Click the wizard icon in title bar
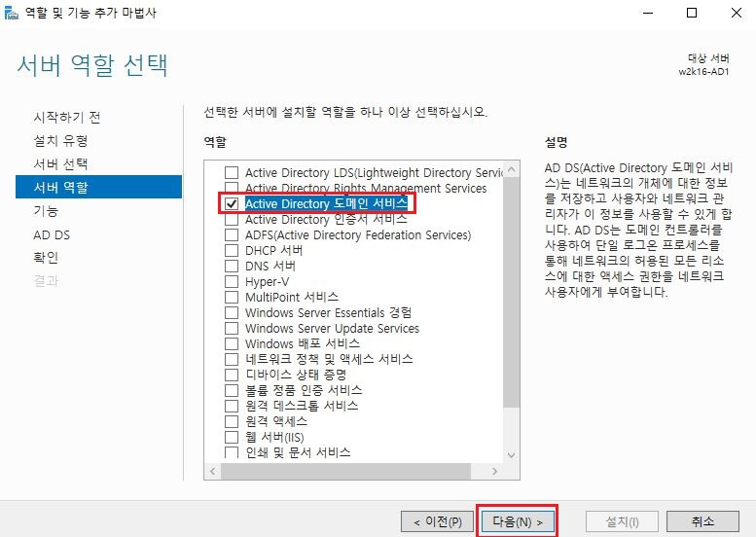 (11, 13)
